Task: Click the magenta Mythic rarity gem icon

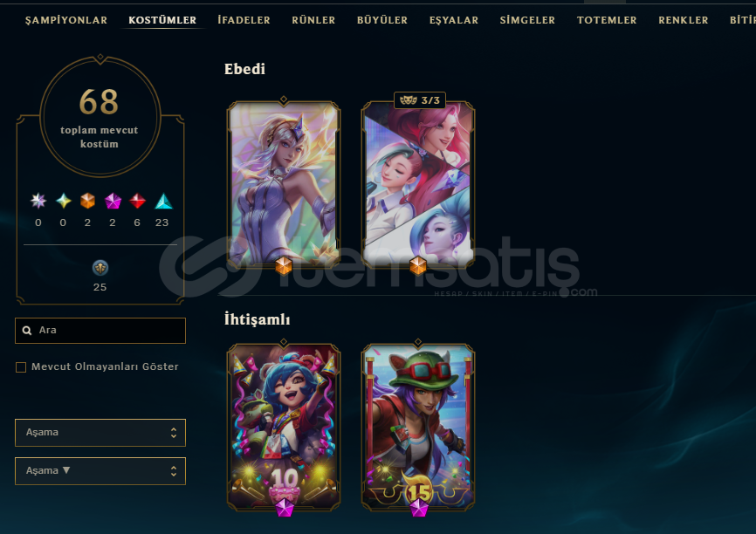Action: (113, 201)
